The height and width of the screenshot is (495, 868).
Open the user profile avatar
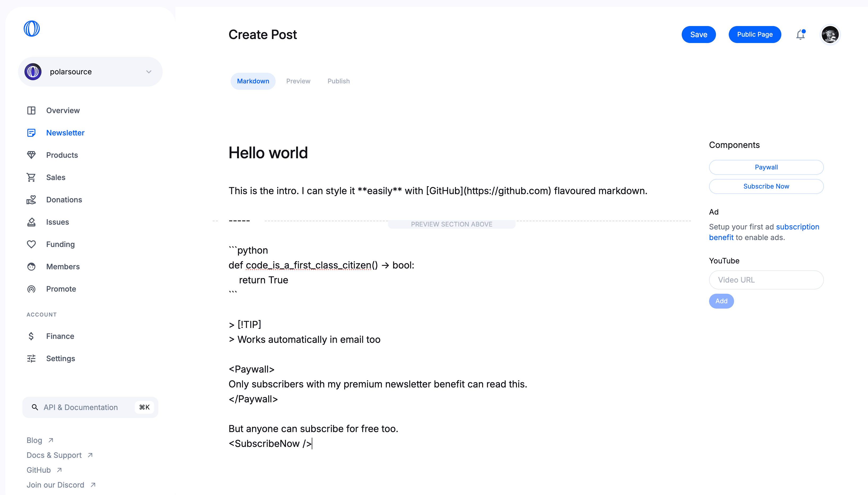coord(830,34)
